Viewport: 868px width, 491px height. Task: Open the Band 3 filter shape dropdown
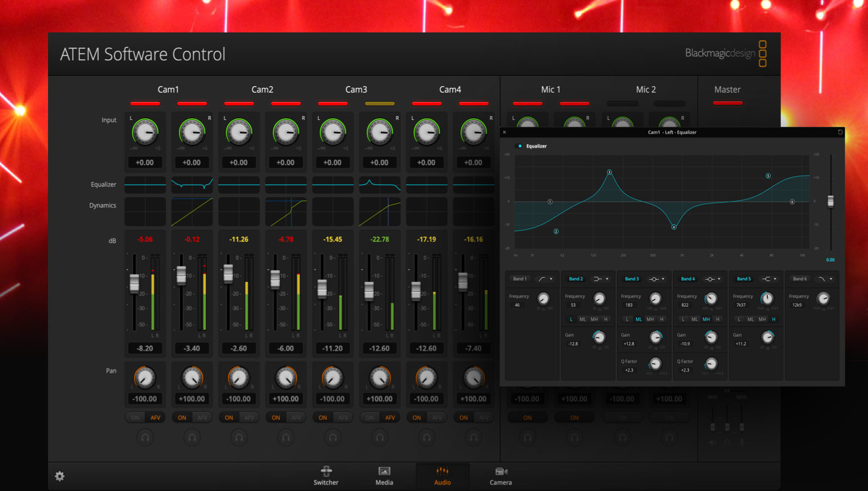click(x=657, y=279)
